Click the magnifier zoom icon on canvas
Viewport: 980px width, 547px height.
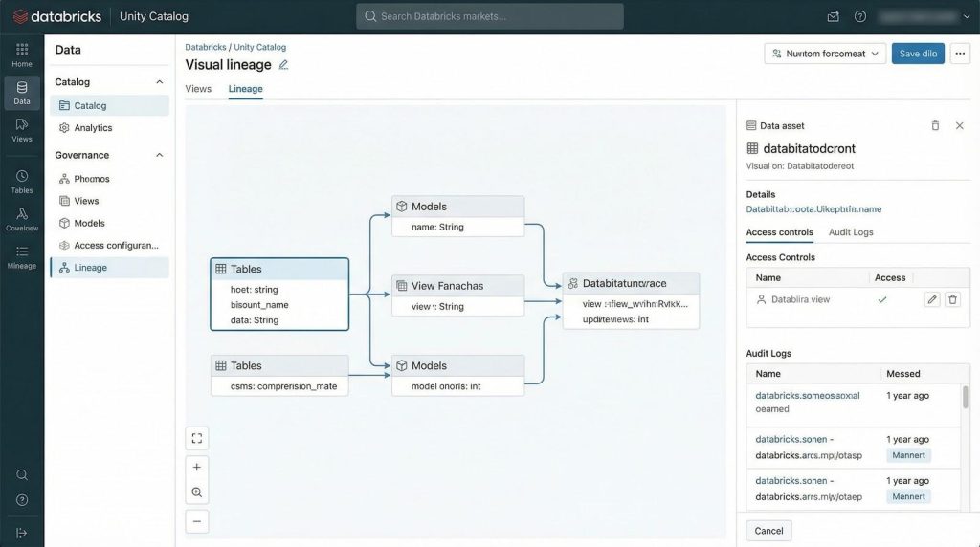coord(197,492)
